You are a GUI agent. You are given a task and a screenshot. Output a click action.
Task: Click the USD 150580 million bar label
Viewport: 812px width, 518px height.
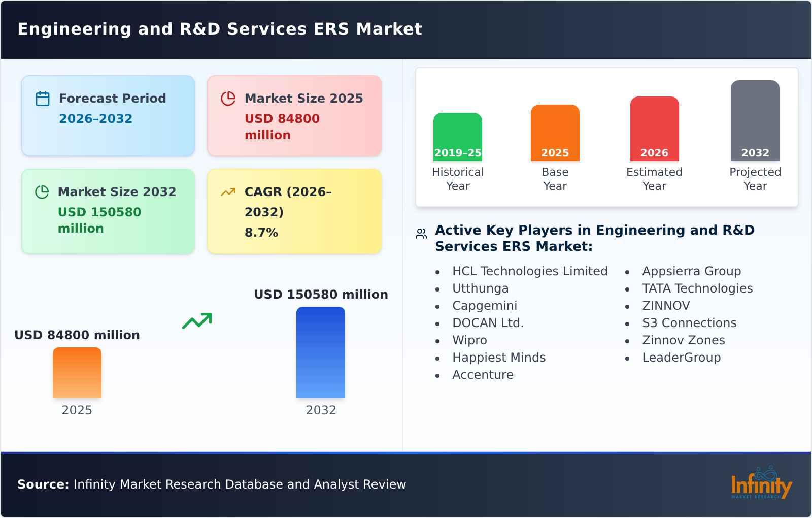click(x=321, y=294)
